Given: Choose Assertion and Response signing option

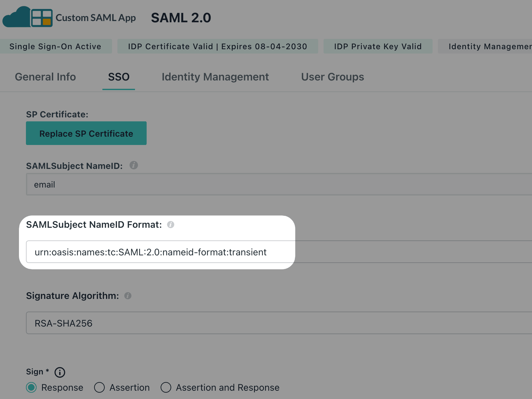Looking at the screenshot, I should (x=166, y=387).
